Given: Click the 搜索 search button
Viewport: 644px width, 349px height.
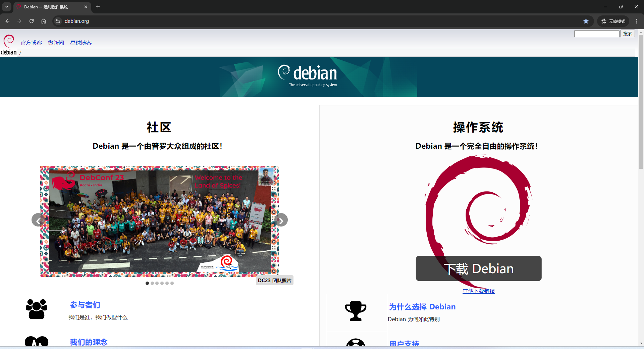Looking at the screenshot, I should point(628,34).
